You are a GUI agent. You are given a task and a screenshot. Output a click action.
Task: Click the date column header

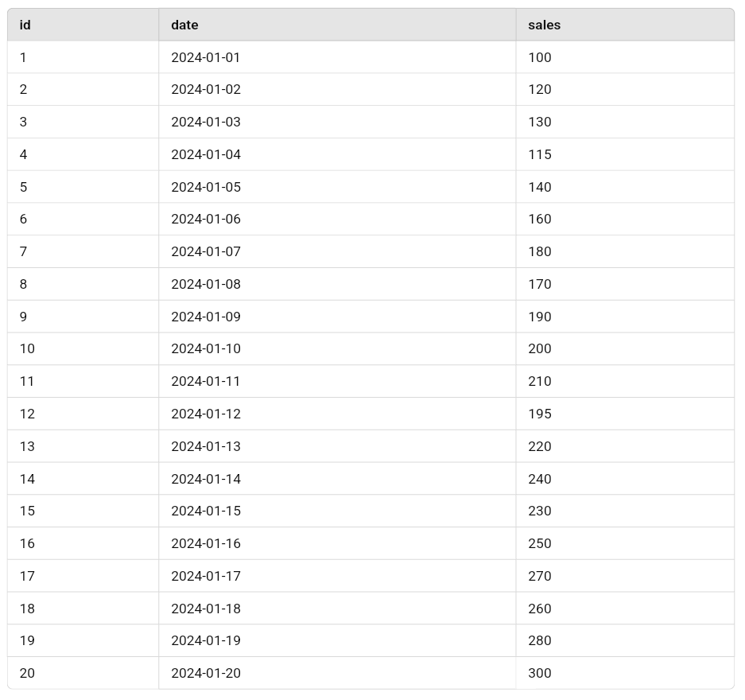click(184, 25)
